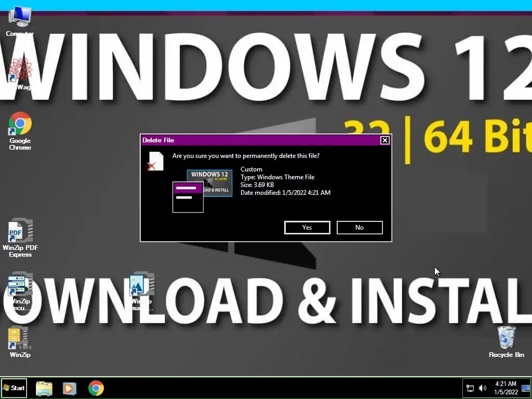
Task: Click the delete file icon with the red X
Action: click(x=156, y=161)
